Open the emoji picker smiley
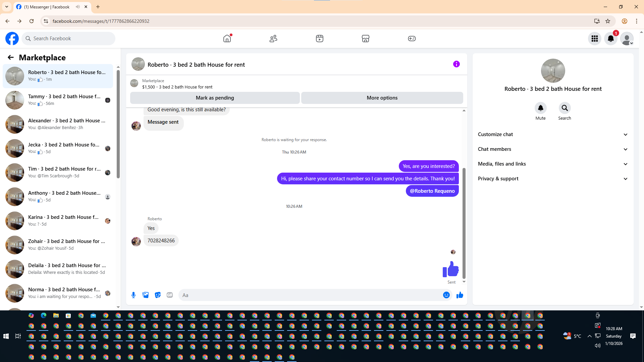Image resolution: width=644 pixels, height=362 pixels. (x=446, y=295)
